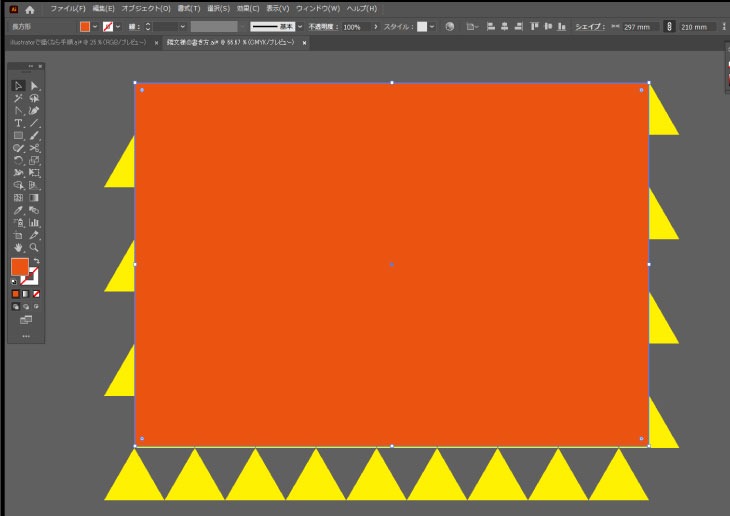Switch to the first RGB document tab
Image resolution: width=730 pixels, height=516 pixels.
[78, 43]
